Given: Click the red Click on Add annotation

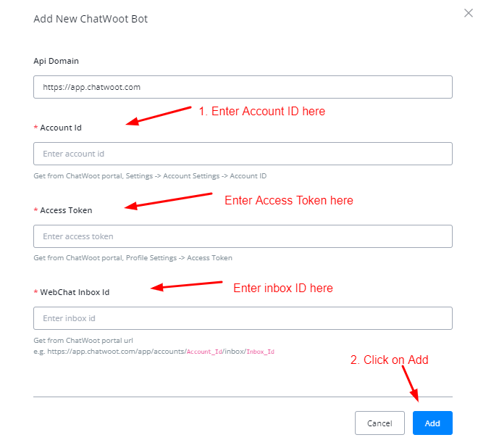Looking at the screenshot, I should click(389, 360).
